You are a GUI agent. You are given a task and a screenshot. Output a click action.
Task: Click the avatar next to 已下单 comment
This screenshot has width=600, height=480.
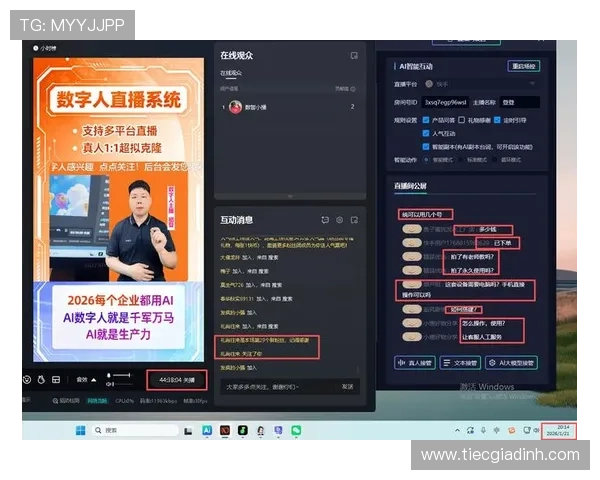pos(412,243)
